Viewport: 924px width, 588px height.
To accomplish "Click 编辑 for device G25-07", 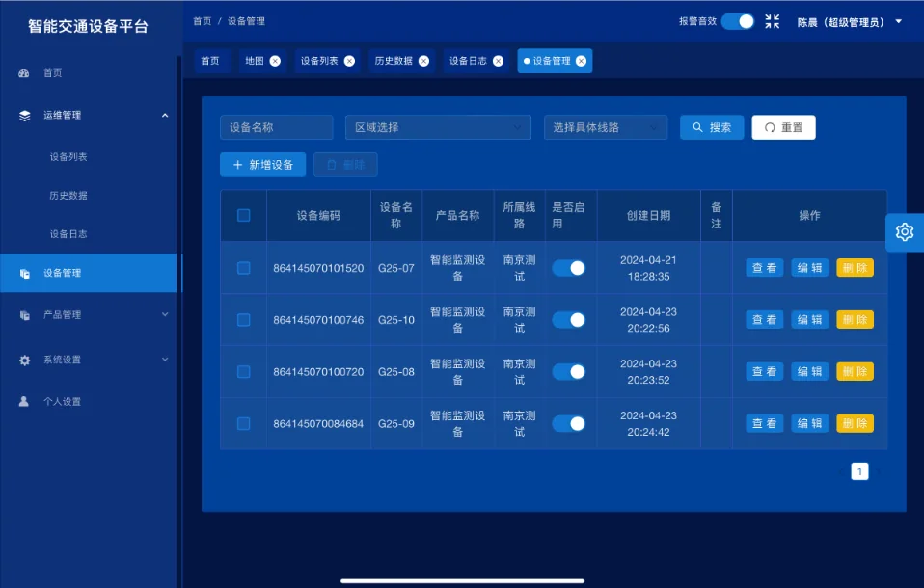I will [809, 268].
